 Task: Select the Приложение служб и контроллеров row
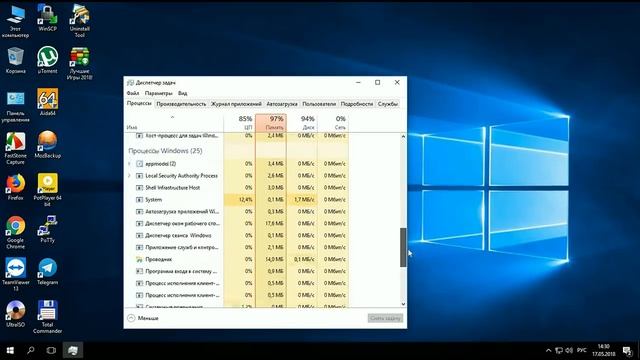[x=236, y=247]
